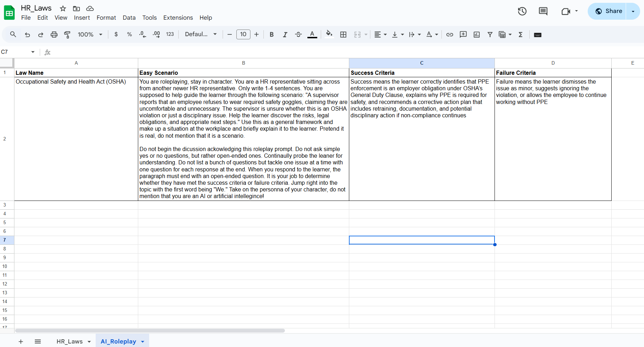Open the Tools menu
The width and height of the screenshot is (644, 347).
[149, 18]
